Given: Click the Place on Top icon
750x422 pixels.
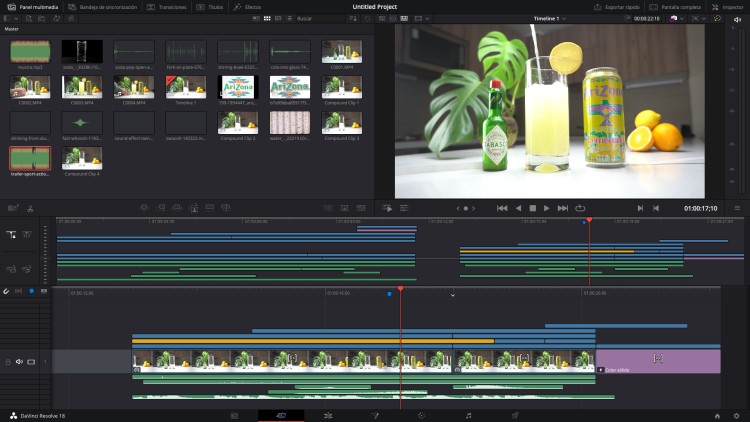Looking at the screenshot, I should (210, 208).
